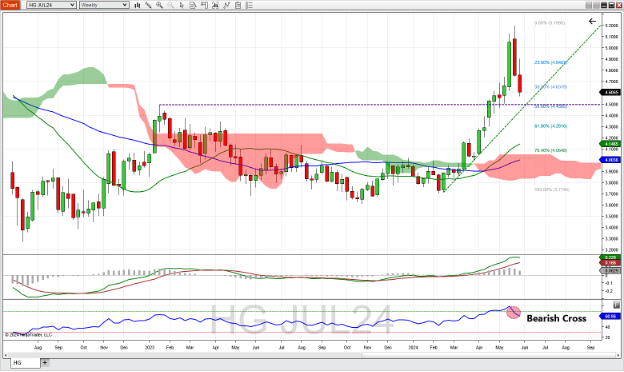Click the green MACD value marker
624x372 pixels.
point(610,257)
